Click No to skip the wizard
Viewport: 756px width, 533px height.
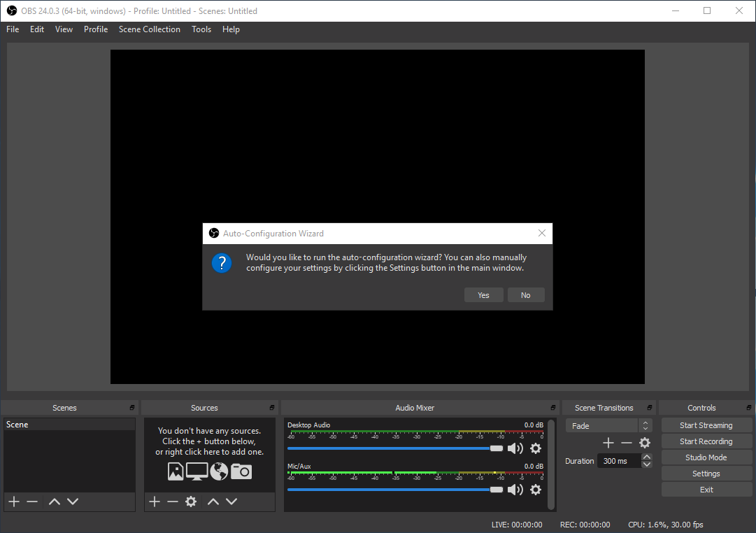coord(526,295)
